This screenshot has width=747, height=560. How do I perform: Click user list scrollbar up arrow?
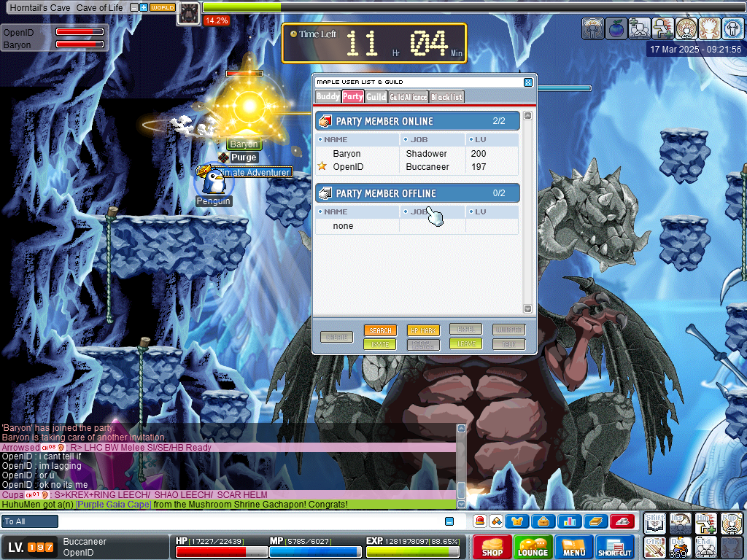[528, 116]
